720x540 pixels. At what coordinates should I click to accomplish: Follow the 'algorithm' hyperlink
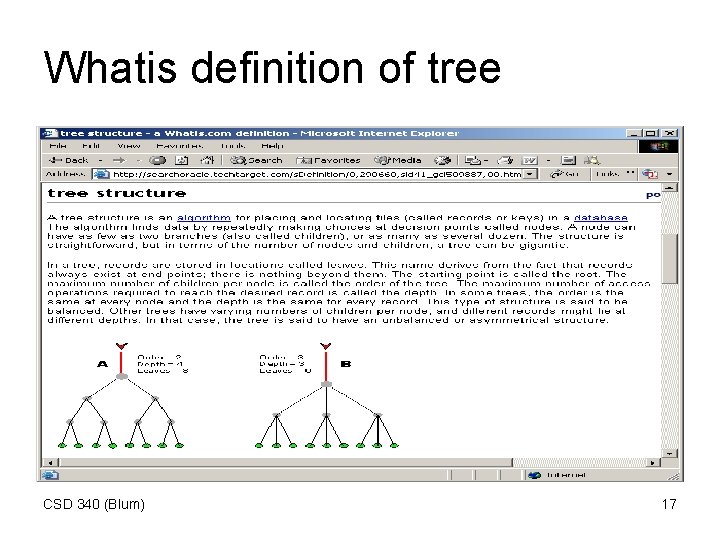tap(204, 218)
